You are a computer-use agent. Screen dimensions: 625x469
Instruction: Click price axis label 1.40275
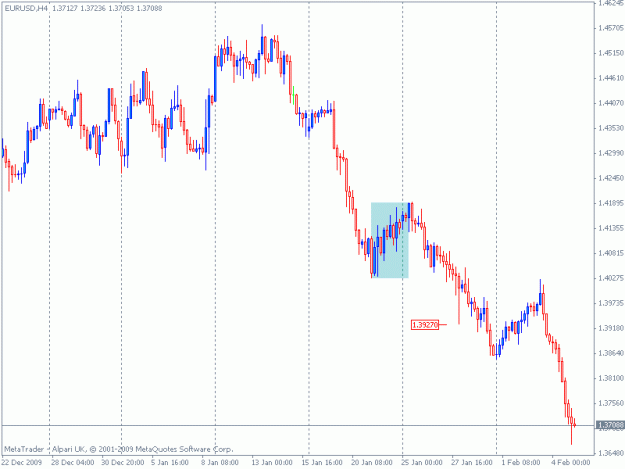(611, 278)
